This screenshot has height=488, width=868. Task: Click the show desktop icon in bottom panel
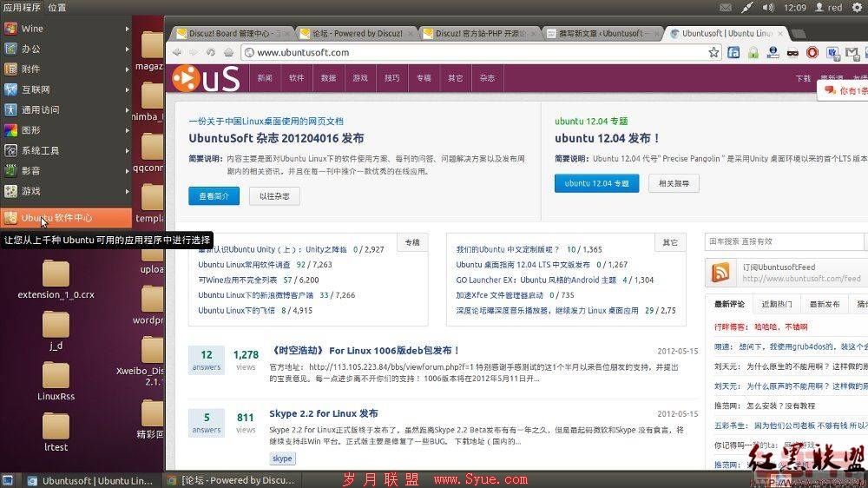point(7,480)
